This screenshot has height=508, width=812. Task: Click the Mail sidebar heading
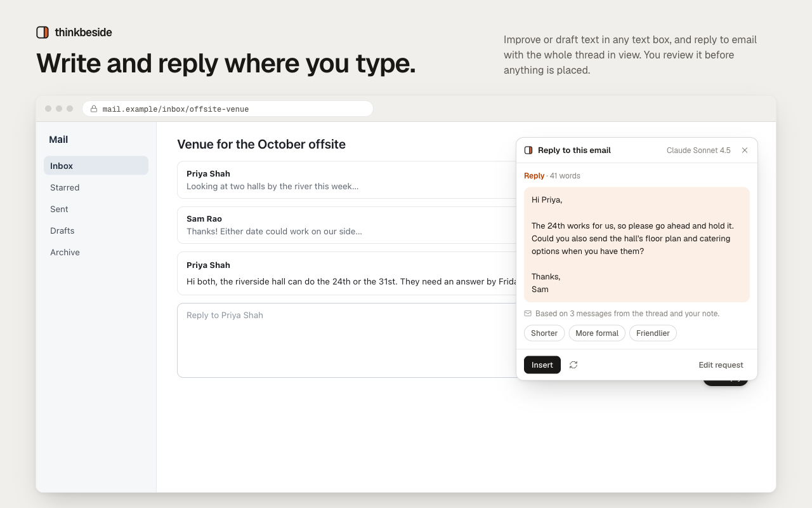[58, 140]
